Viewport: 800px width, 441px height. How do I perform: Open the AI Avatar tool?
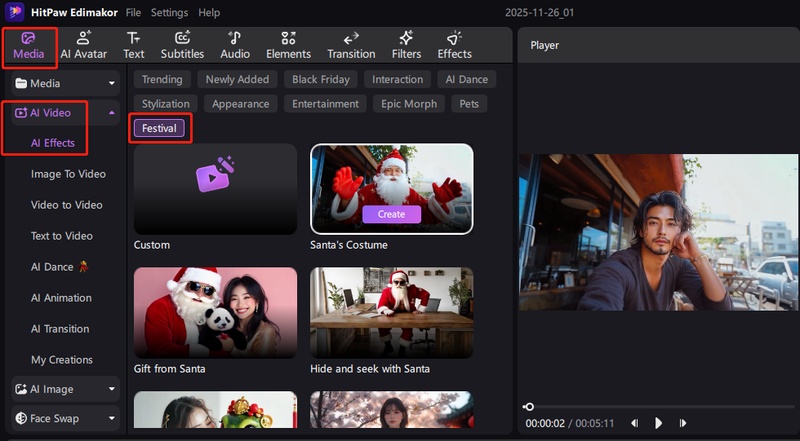click(x=84, y=45)
